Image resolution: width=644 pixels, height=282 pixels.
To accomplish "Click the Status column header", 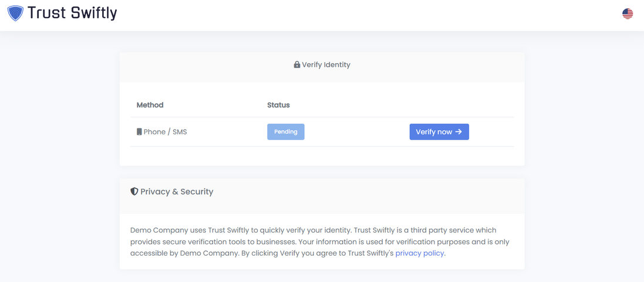I will [278, 105].
